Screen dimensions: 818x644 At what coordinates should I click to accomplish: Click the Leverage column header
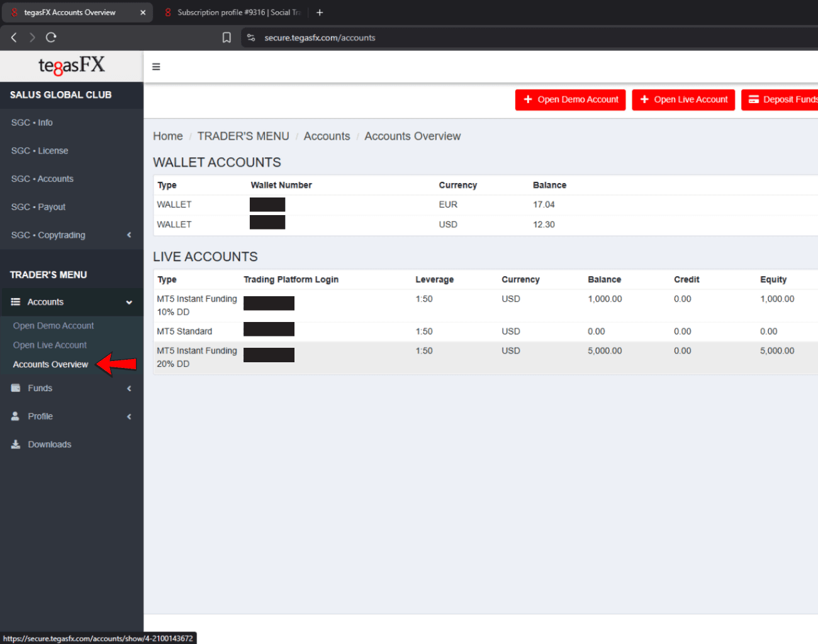434,280
